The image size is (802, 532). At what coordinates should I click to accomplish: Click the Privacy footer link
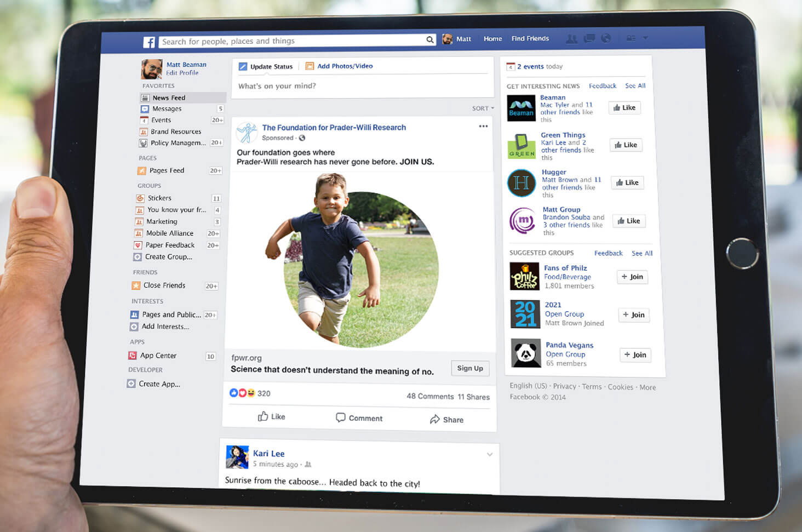(x=564, y=386)
